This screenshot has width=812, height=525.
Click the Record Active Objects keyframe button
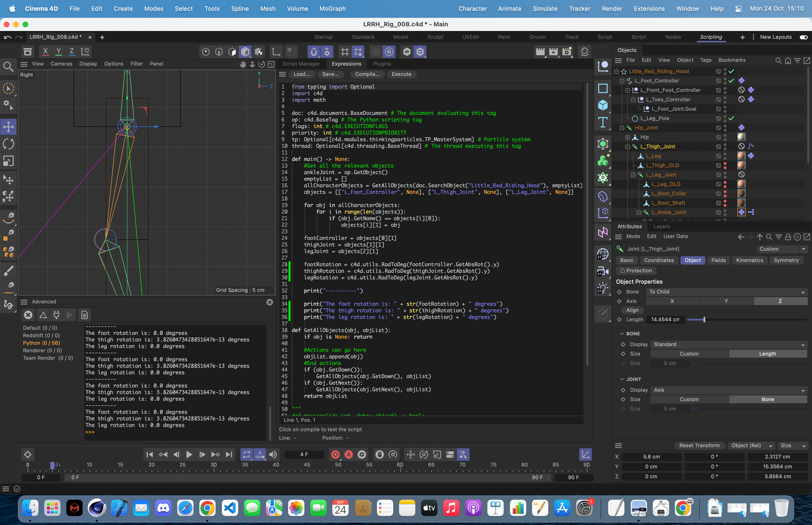(335, 454)
